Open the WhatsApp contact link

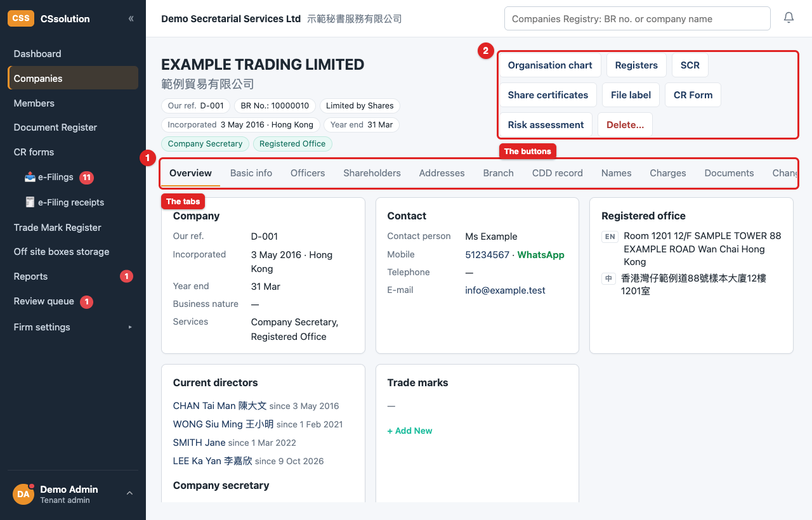pos(541,254)
